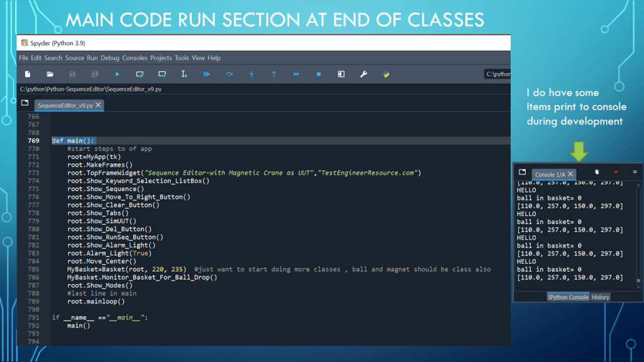
Task: Open the Tools menu
Action: pyautogui.click(x=182, y=58)
